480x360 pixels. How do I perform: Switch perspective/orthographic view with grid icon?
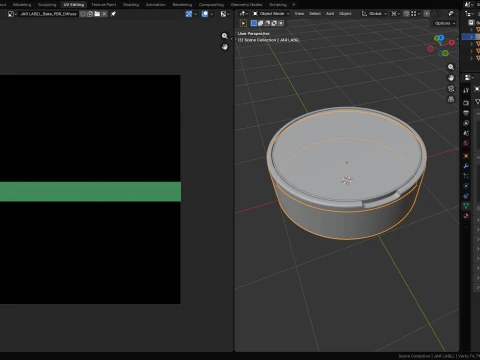[451, 99]
